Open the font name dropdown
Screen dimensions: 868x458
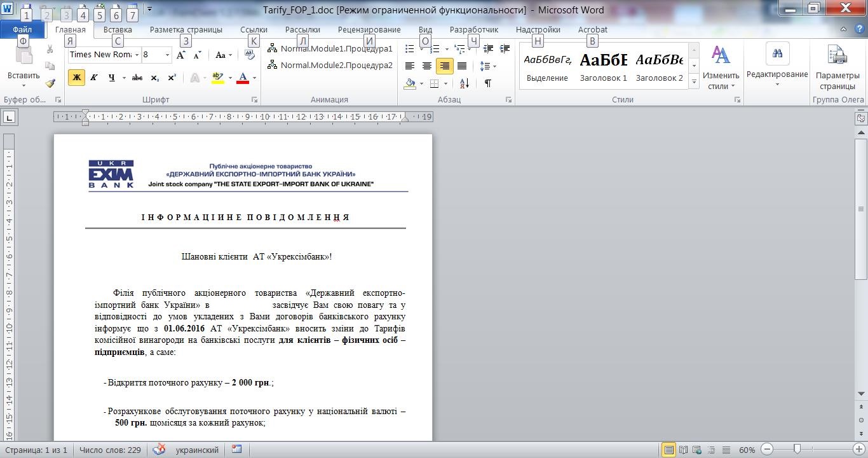pos(137,55)
